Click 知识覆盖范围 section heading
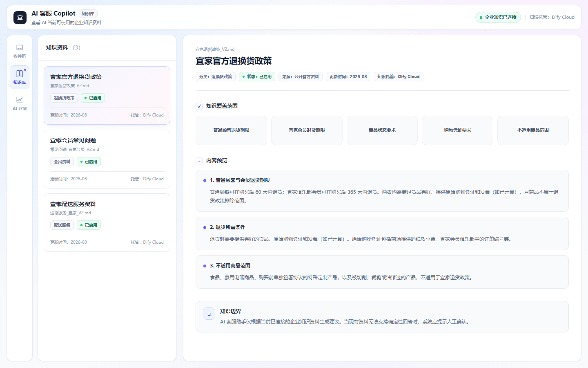Screen dimensions: 588x368 (222, 106)
